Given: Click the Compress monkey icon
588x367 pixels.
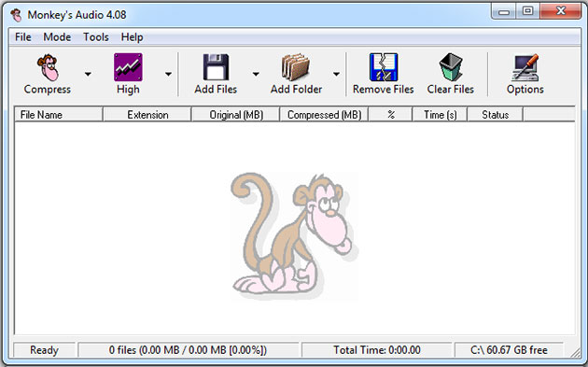Looking at the screenshot, I should click(x=48, y=67).
